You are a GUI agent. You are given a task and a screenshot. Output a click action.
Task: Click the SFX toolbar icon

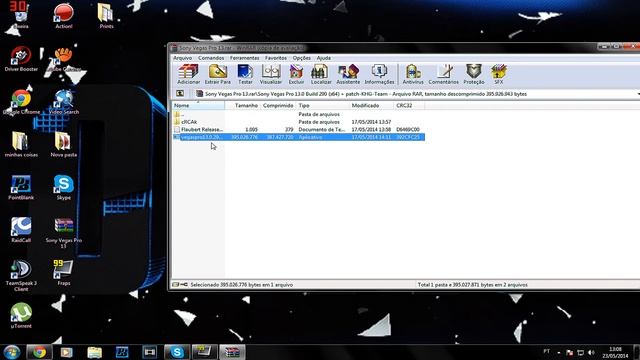(x=498, y=74)
